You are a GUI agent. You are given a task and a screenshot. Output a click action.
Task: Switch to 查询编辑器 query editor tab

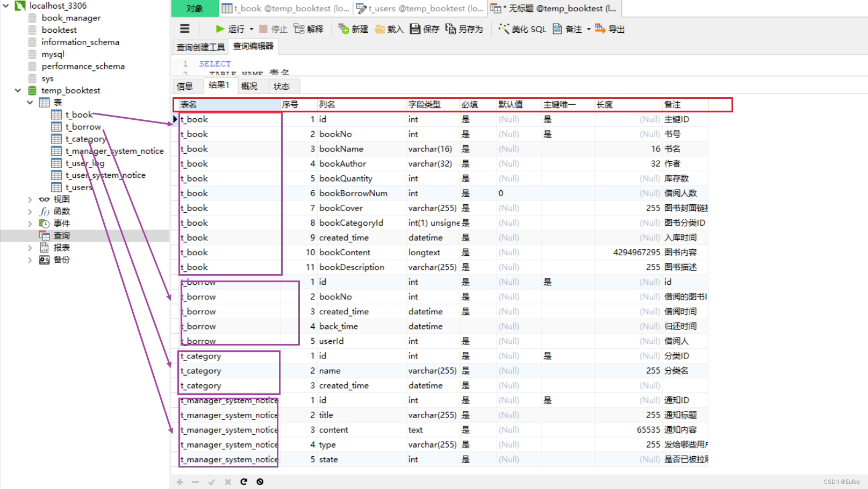click(253, 47)
